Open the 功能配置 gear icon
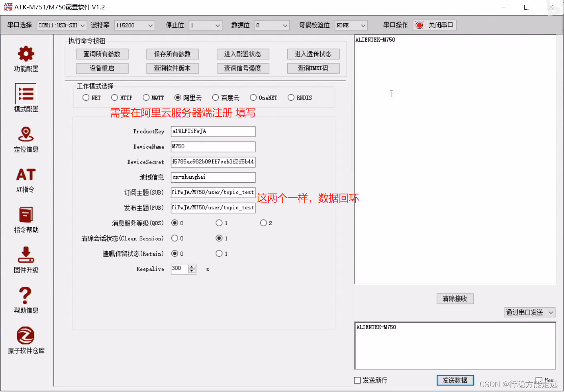Viewport: 564px width, 392px height. [x=26, y=54]
